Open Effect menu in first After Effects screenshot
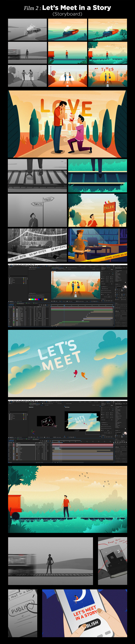The image size is (135, 644). click(21, 264)
